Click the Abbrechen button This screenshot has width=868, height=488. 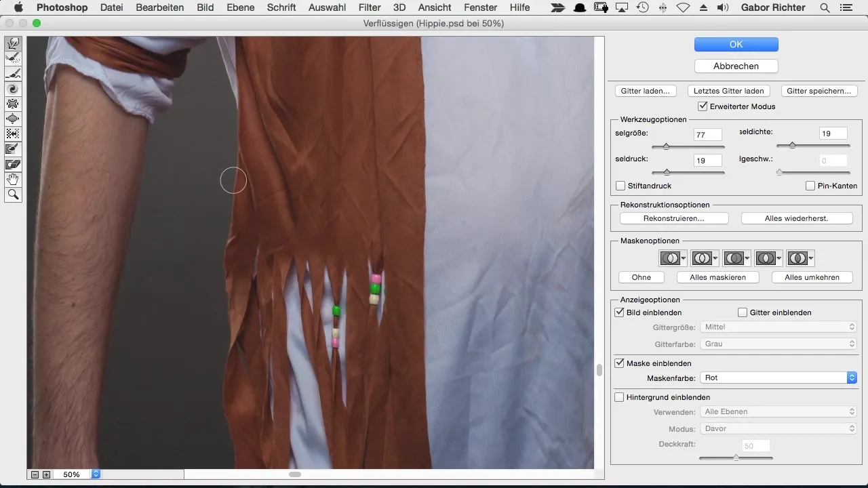click(736, 66)
